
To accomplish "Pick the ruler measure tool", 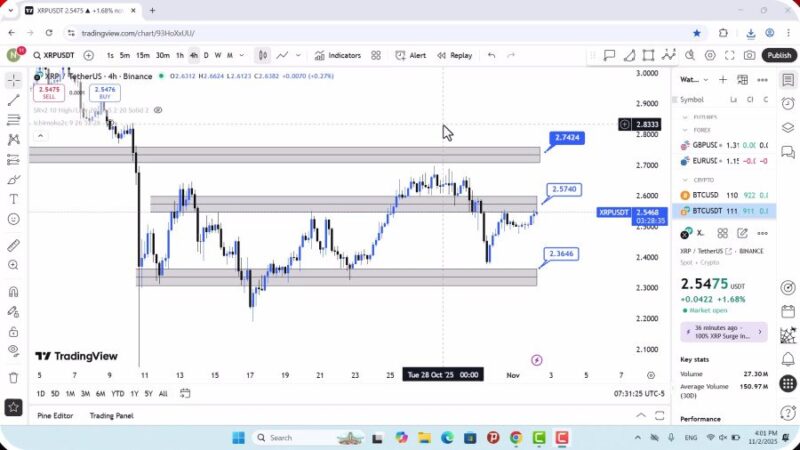I will point(13,245).
